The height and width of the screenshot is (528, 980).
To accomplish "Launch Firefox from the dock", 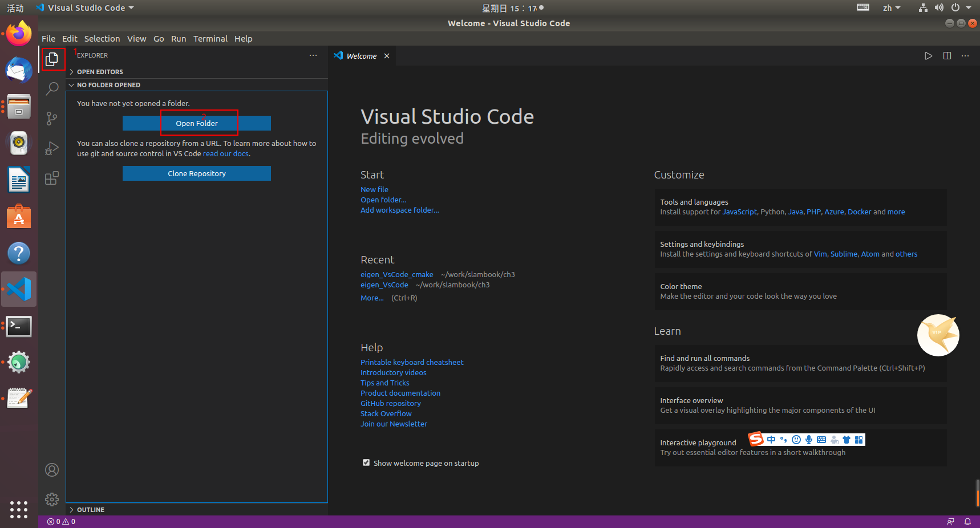I will pos(19,34).
